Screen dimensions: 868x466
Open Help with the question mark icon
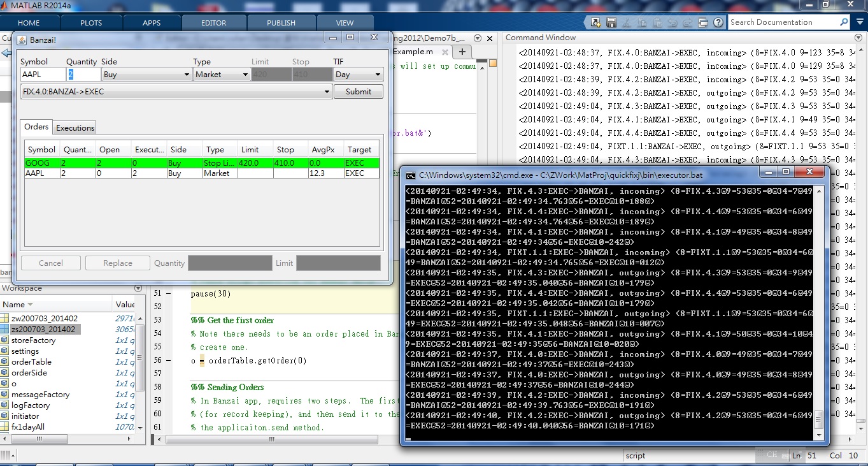point(718,22)
